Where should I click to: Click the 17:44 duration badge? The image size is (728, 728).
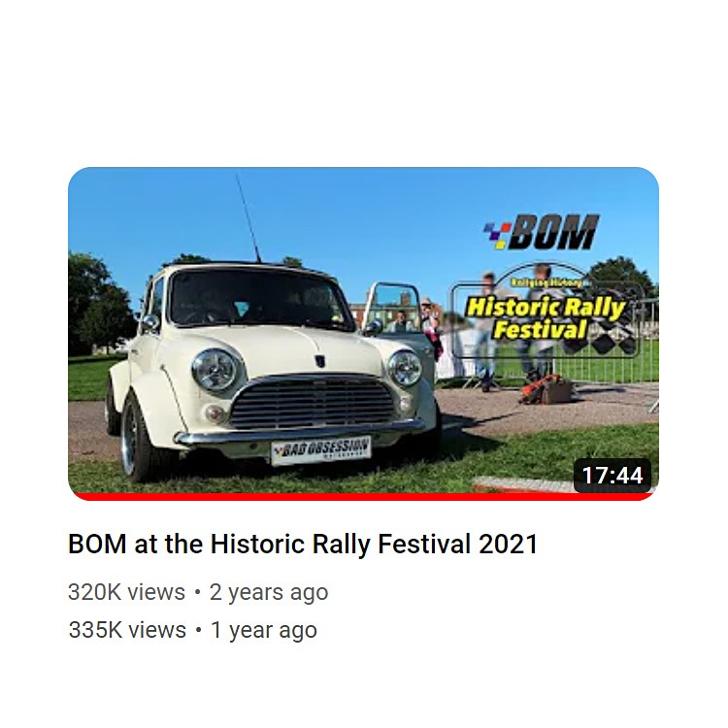click(612, 476)
